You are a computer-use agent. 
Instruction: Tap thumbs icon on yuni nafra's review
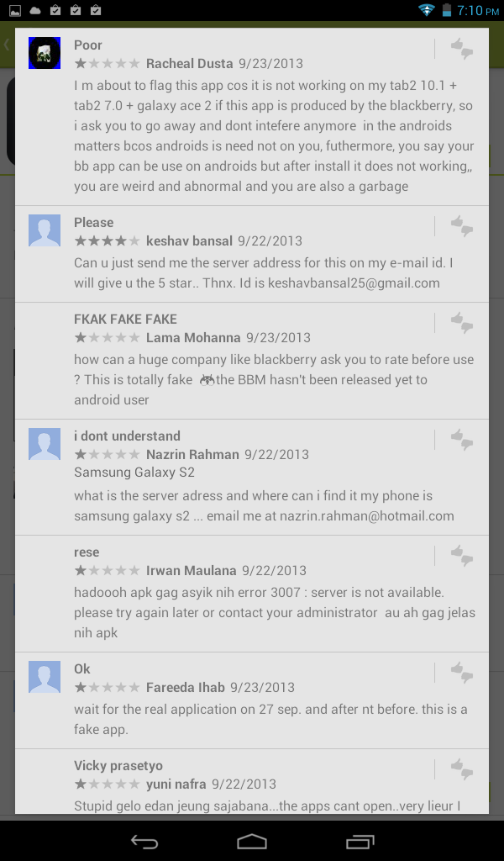462,769
